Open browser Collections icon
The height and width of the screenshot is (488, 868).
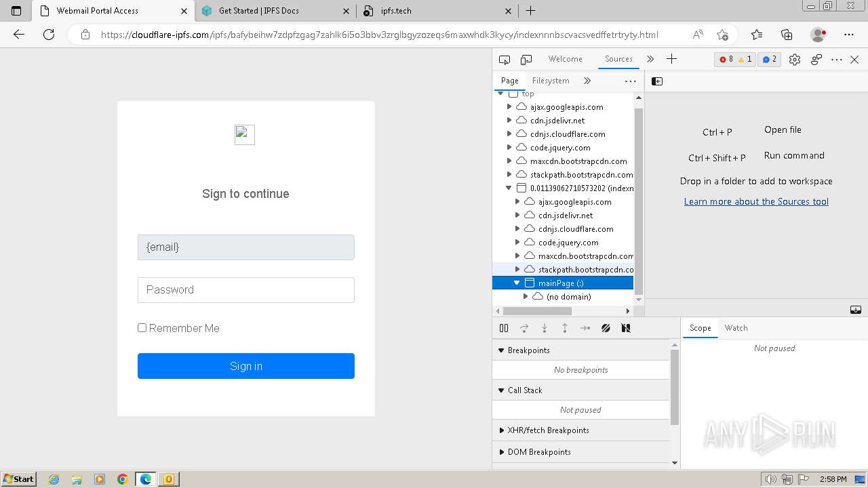click(x=787, y=35)
